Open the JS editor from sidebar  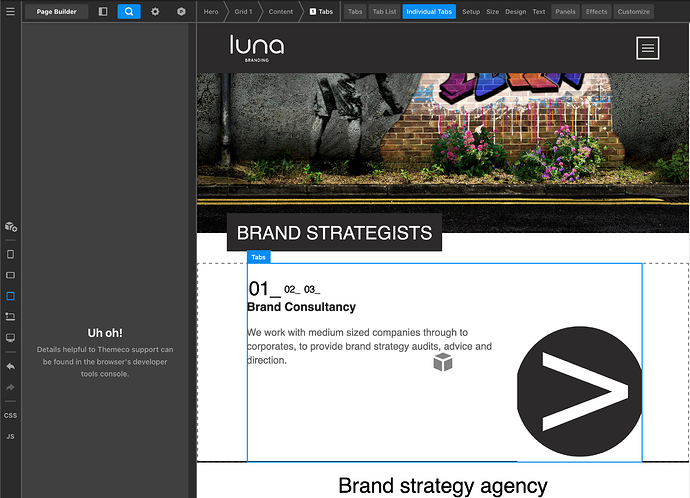[10, 437]
